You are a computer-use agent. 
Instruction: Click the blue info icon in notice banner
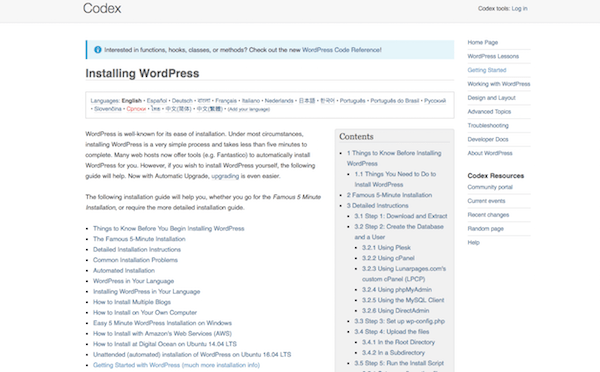[x=98, y=50]
